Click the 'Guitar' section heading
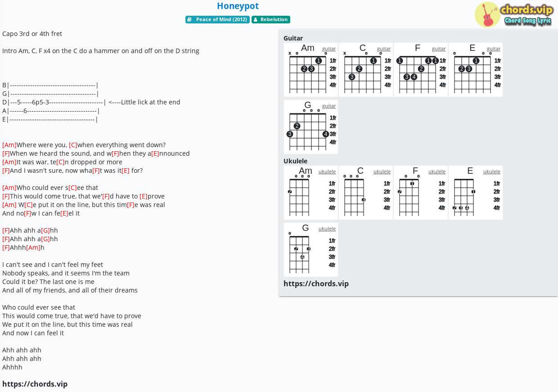 [293, 38]
